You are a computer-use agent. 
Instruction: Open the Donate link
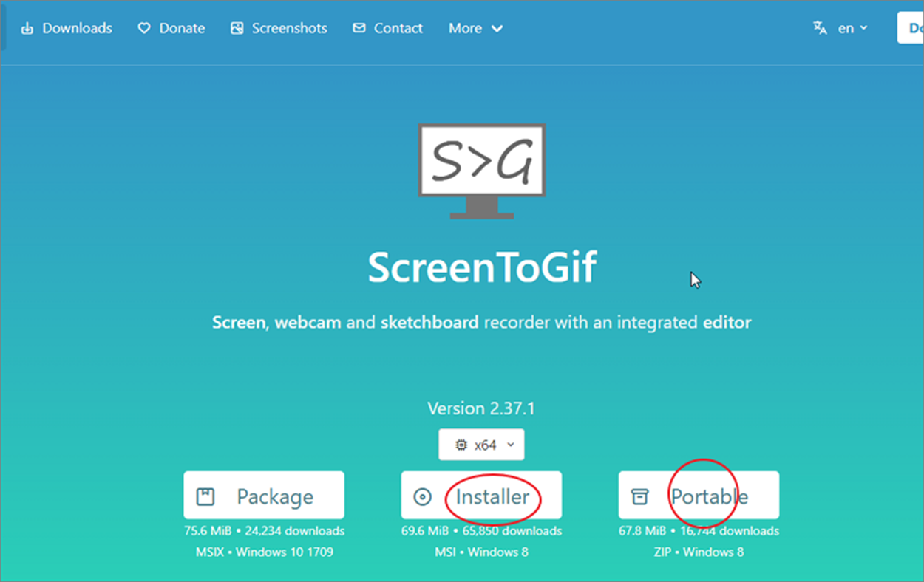coord(171,28)
